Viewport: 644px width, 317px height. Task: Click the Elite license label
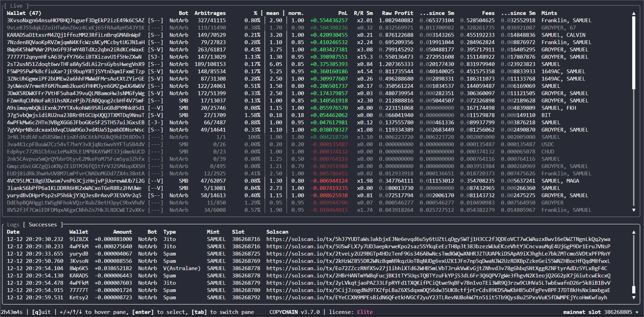tap(365, 312)
